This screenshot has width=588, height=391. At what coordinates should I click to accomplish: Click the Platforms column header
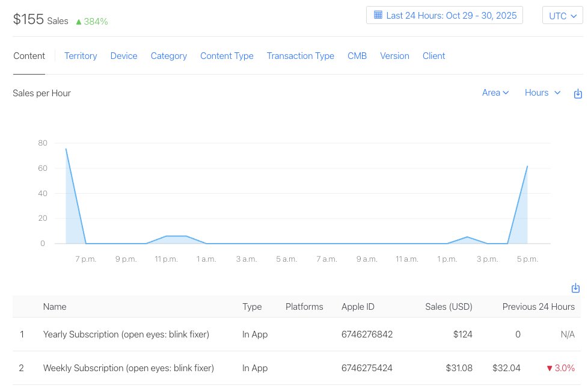click(x=304, y=307)
